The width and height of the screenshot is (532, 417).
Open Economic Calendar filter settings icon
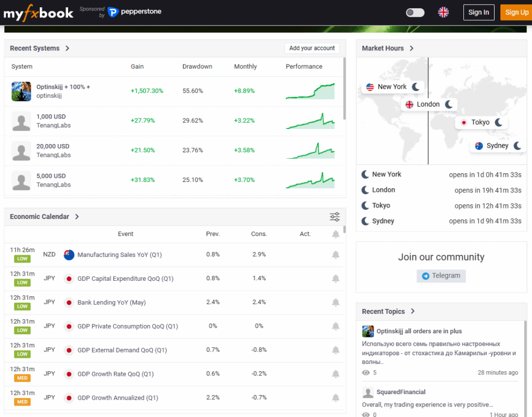(x=335, y=217)
